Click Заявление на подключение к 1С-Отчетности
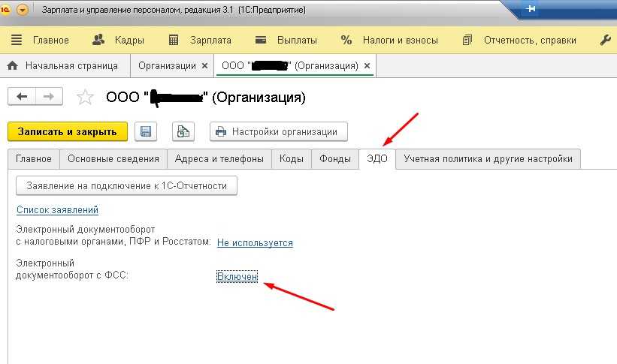 click(x=126, y=185)
